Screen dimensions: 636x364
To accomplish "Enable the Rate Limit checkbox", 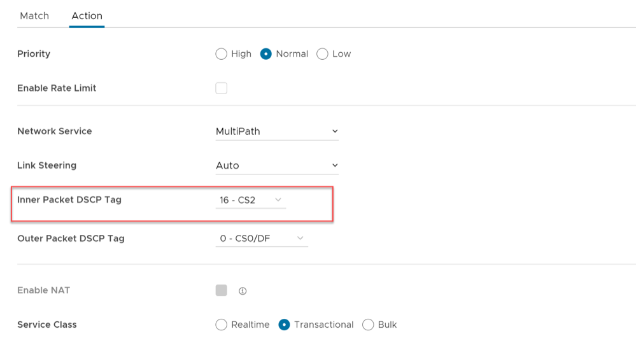I will tap(222, 88).
